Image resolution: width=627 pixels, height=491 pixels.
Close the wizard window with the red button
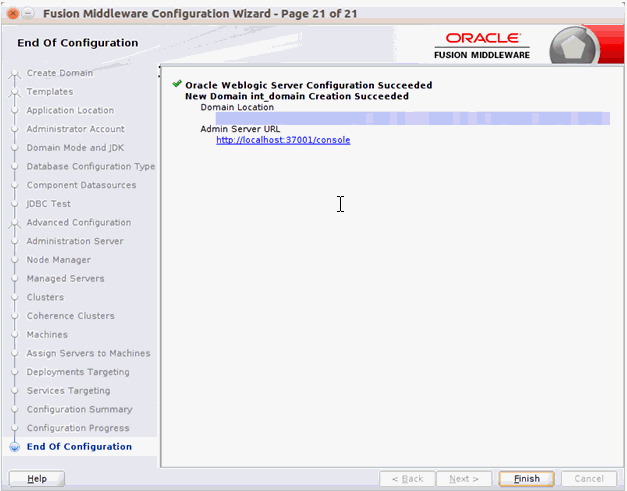tap(13, 14)
